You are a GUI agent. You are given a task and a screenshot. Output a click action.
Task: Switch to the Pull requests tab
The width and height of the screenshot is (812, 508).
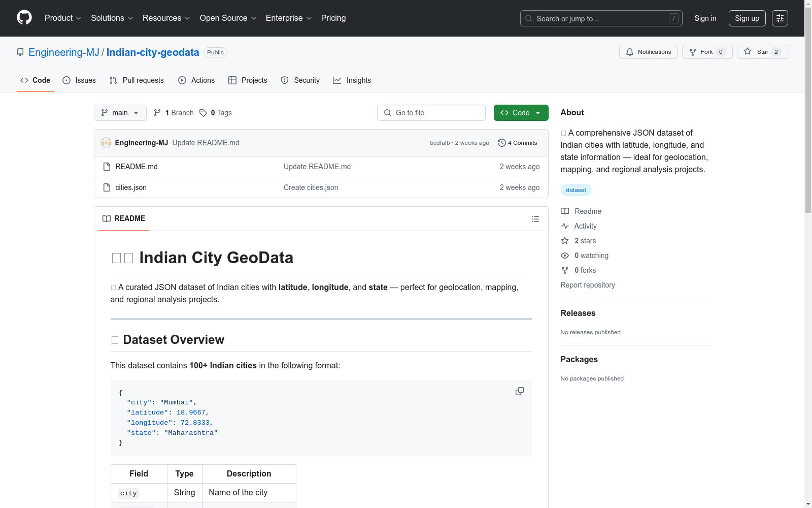pos(137,80)
